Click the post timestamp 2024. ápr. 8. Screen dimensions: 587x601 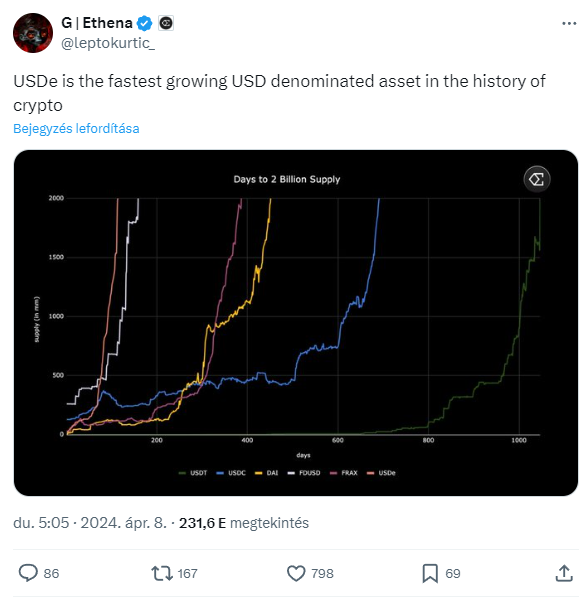click(123, 523)
